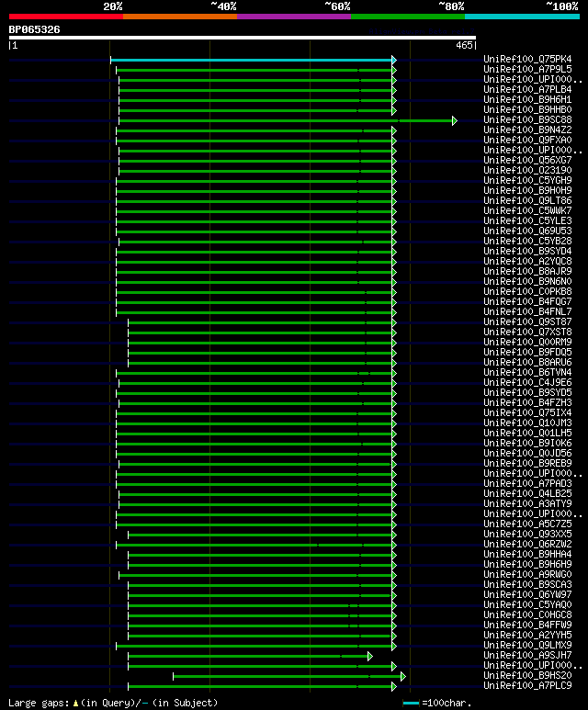Select the UniRef100_A7PAD3 label
The height and width of the screenshot is (710, 588).
click(x=527, y=484)
